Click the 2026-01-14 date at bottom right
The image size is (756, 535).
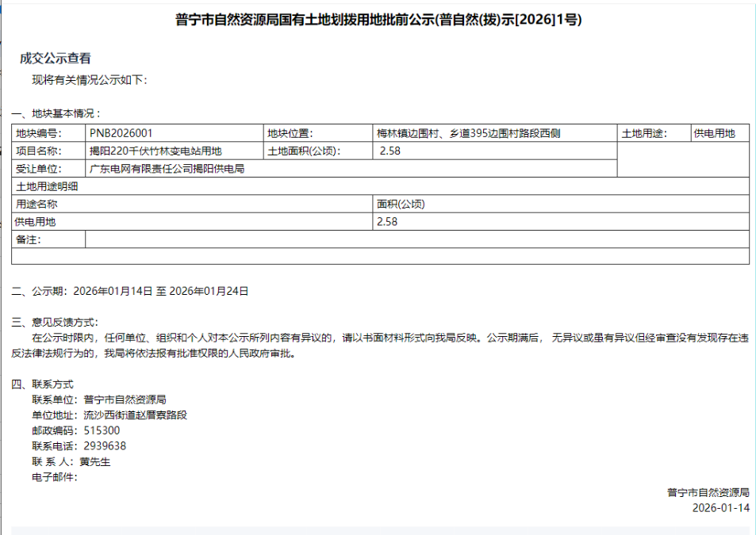point(720,508)
